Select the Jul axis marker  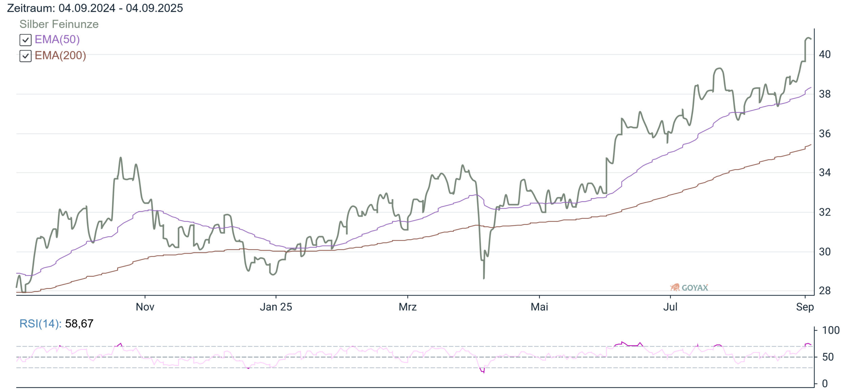(670, 307)
